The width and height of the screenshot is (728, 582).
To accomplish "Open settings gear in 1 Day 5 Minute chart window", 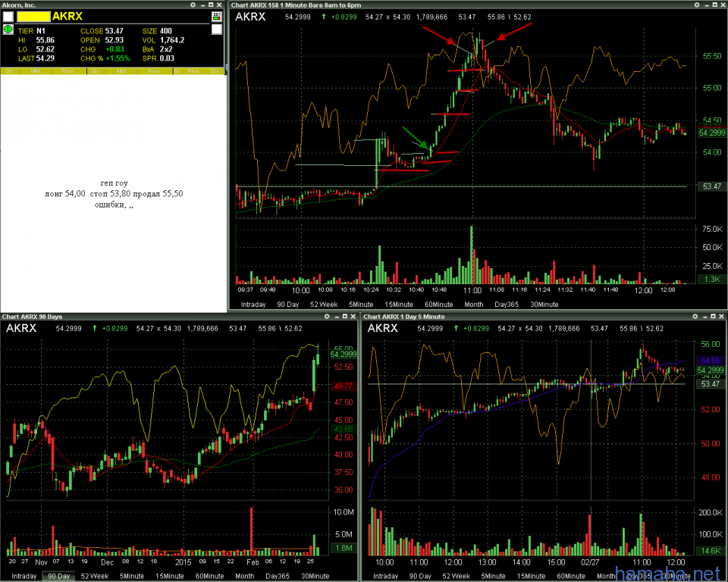I will click(695, 316).
